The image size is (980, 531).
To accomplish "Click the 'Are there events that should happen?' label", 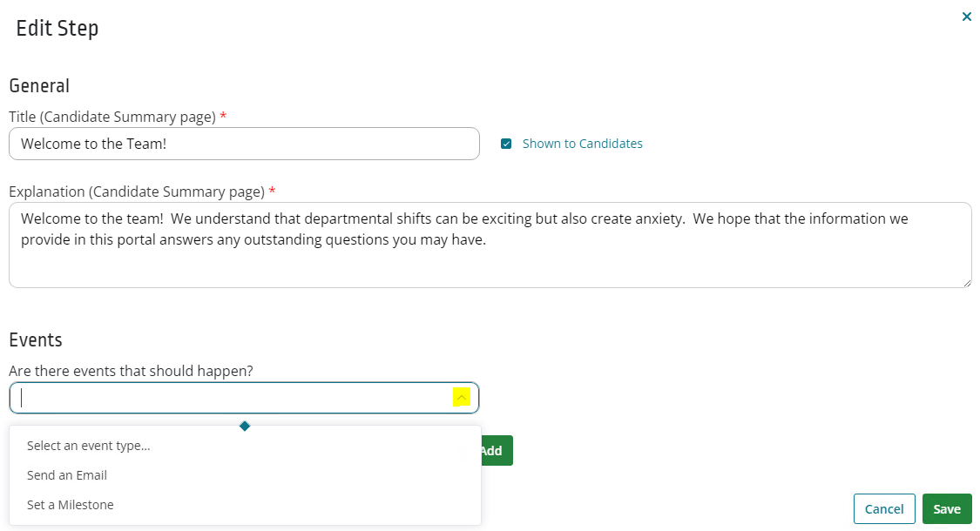I will (x=132, y=371).
